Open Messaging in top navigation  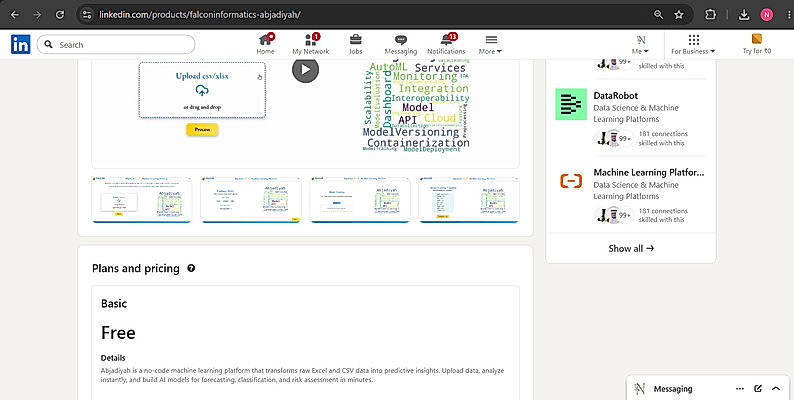tap(401, 44)
